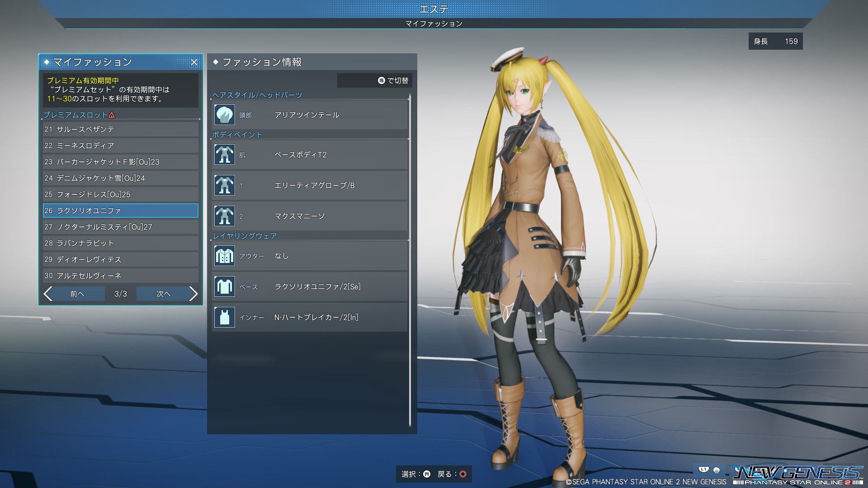Click the マイファッション subtitle at top

(434, 23)
